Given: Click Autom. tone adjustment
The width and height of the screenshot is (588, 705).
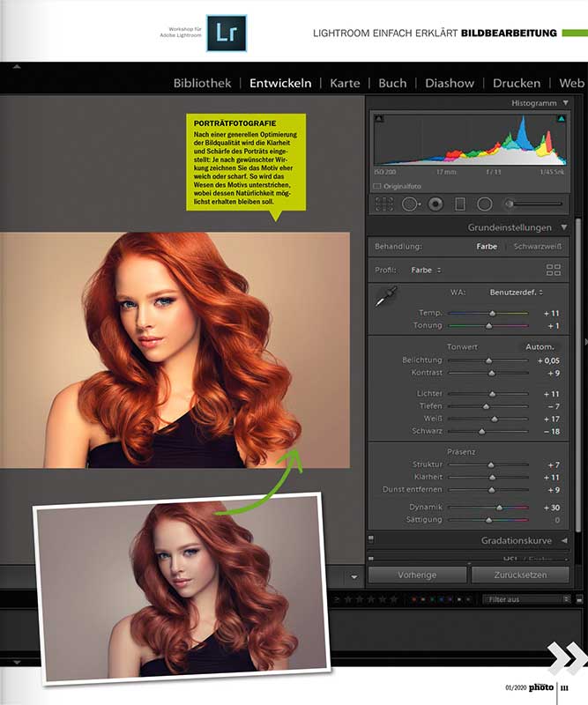Looking at the screenshot, I should pyautogui.click(x=540, y=347).
